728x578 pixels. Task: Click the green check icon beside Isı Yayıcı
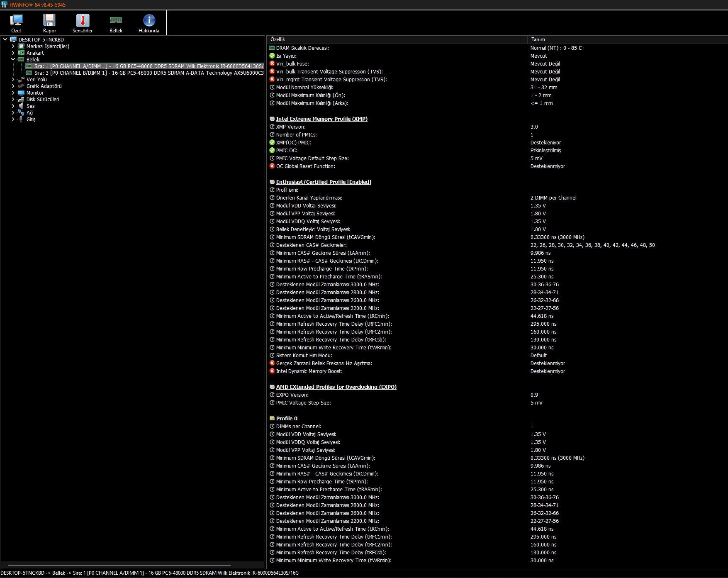pos(272,56)
